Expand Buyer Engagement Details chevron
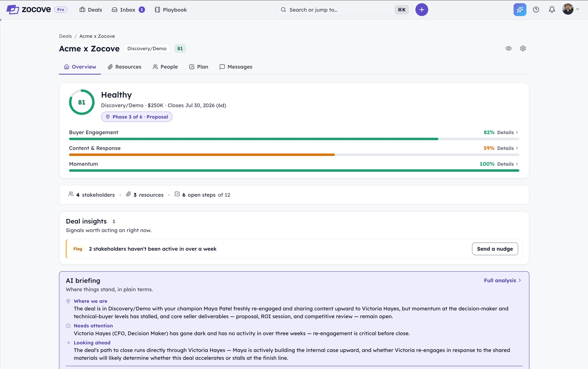Viewport: 588px width, 369px height. click(x=517, y=132)
